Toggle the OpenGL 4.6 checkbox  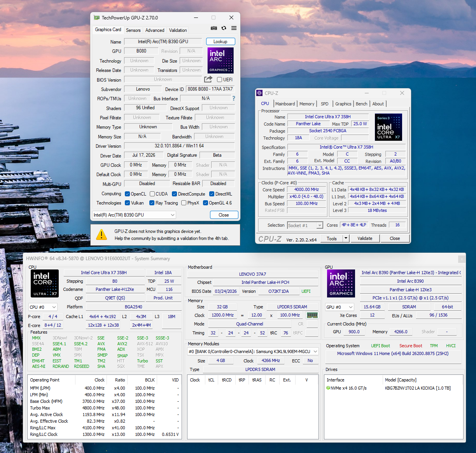pyautogui.click(x=205, y=203)
